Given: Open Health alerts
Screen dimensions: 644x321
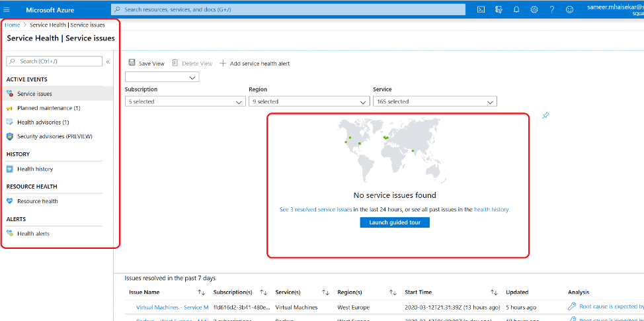Looking at the screenshot, I should point(33,234).
